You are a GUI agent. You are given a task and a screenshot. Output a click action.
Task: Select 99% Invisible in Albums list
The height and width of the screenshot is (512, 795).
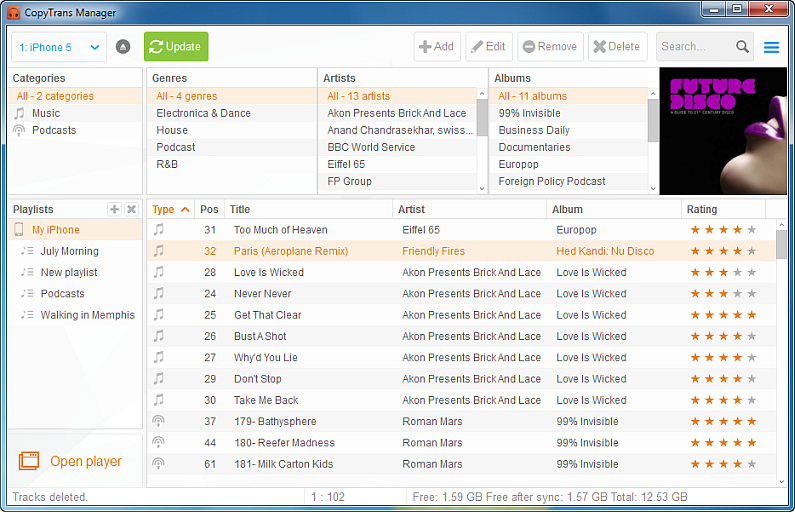click(568, 113)
